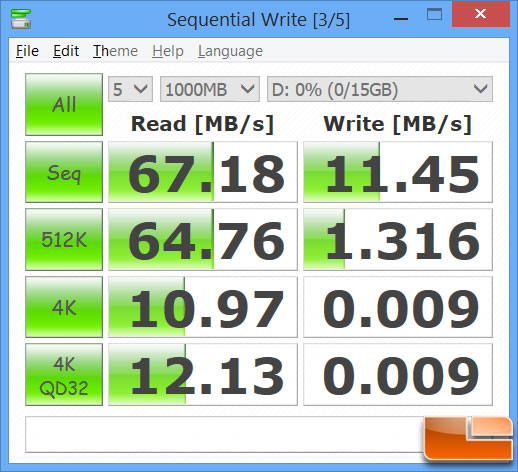The height and width of the screenshot is (472, 518).
Task: Open the Help menu
Action: [168, 51]
